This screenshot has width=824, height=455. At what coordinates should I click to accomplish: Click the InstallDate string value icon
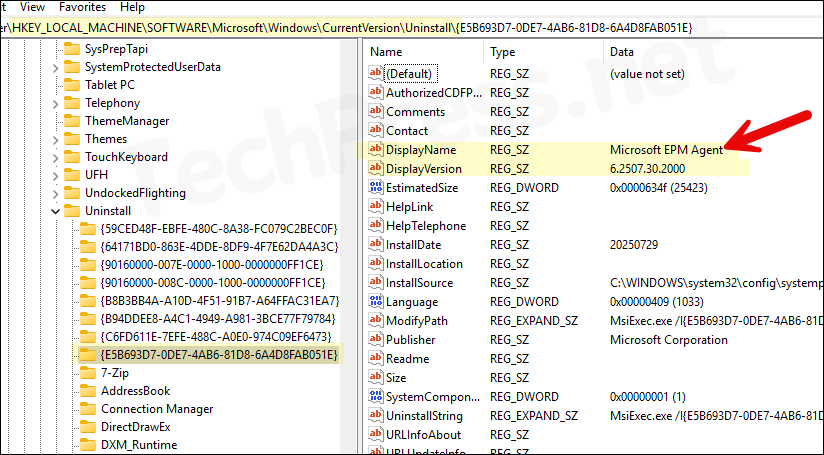click(x=375, y=244)
